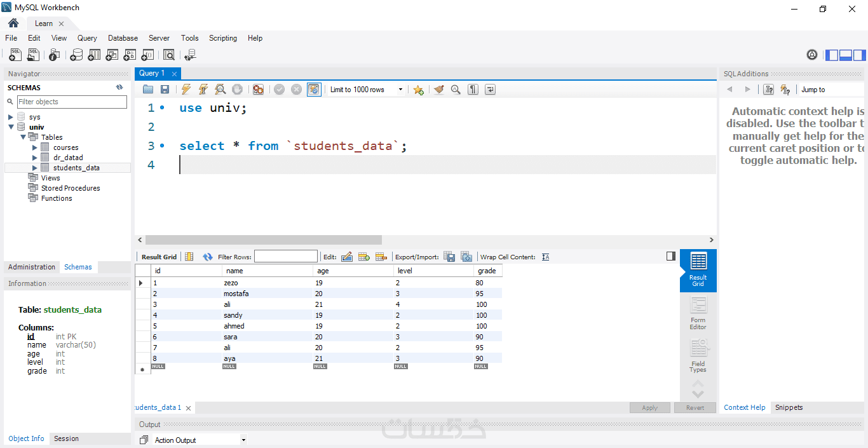The image size is (868, 448).
Task: Export recordset to an external file
Action: point(449,257)
